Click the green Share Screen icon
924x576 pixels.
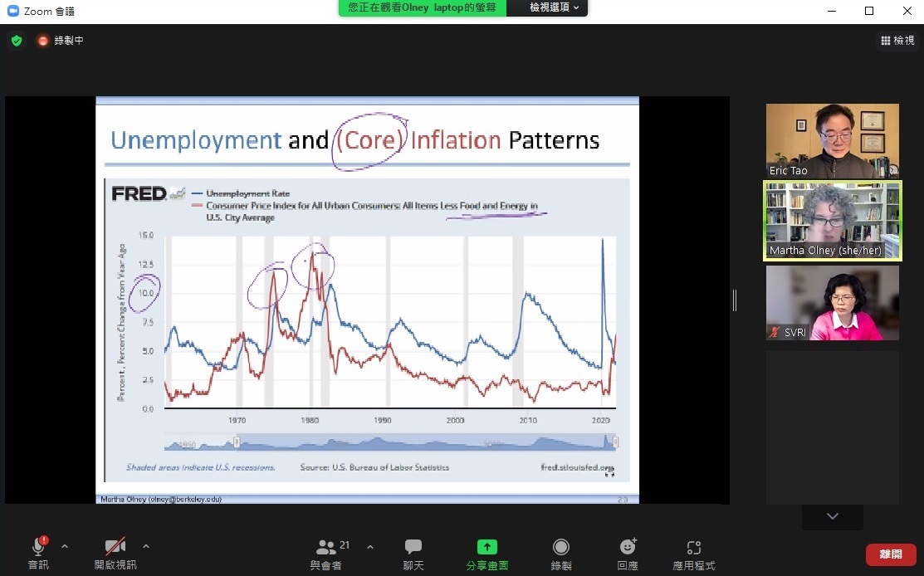point(486,547)
